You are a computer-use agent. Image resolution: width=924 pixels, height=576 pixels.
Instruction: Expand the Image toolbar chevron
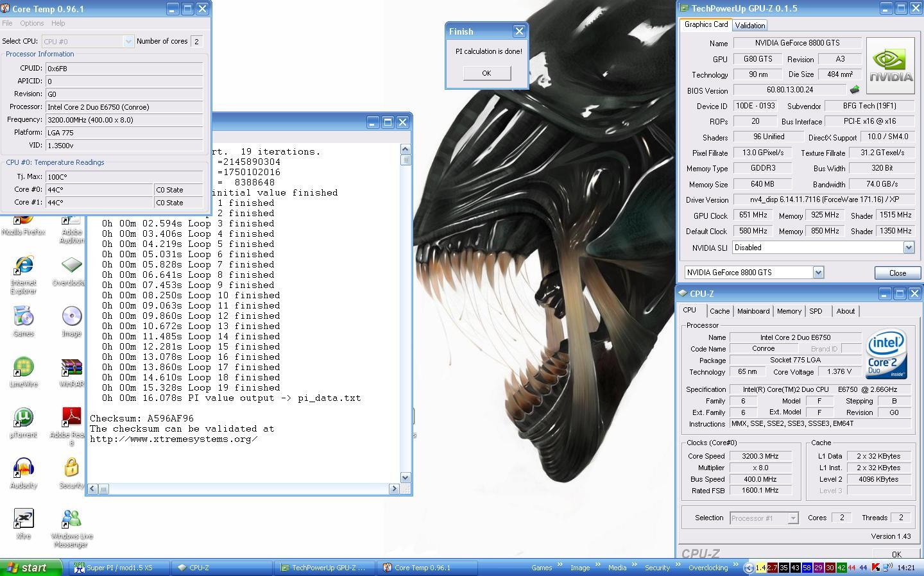point(597,565)
